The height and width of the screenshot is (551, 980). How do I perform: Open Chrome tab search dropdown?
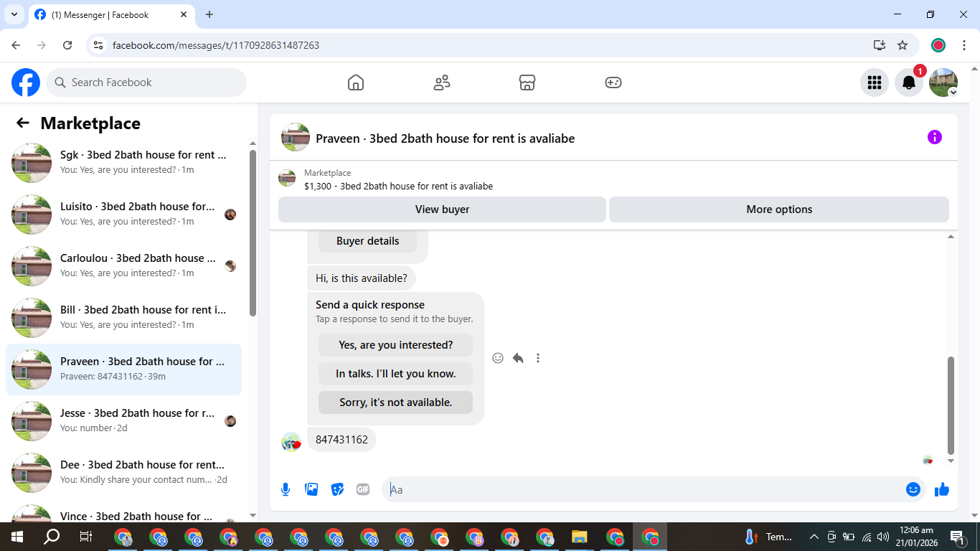(x=14, y=14)
